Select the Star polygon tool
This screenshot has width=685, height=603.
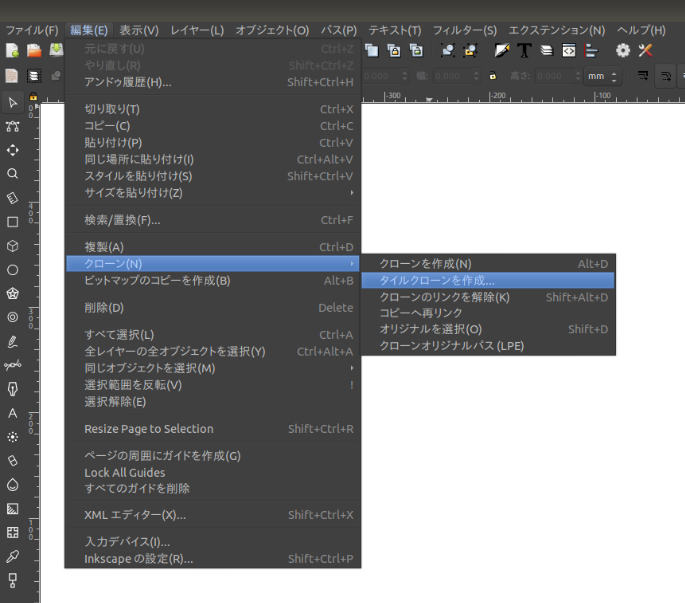coord(13,293)
